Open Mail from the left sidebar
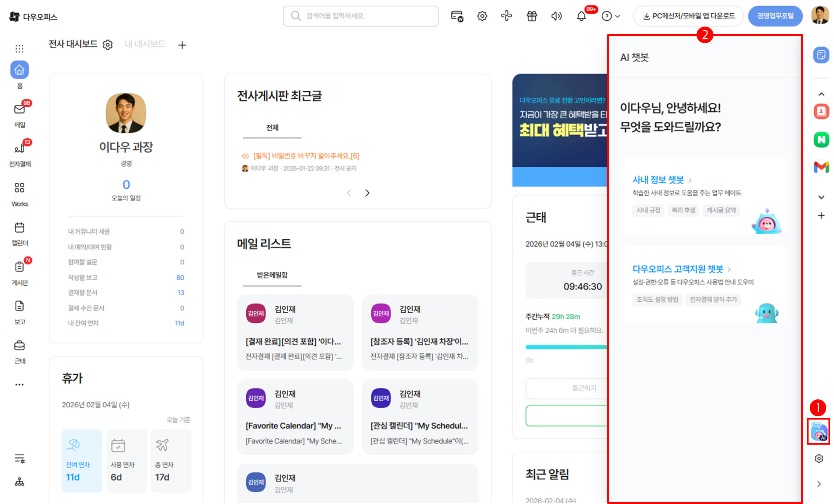The width and height of the screenshot is (834, 504). coord(20,110)
